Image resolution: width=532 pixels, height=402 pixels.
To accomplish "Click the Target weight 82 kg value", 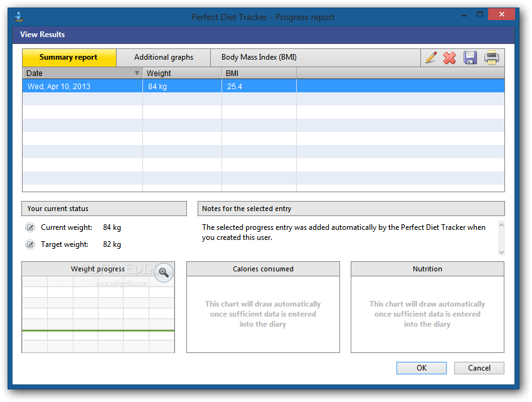I will pyautogui.click(x=112, y=244).
